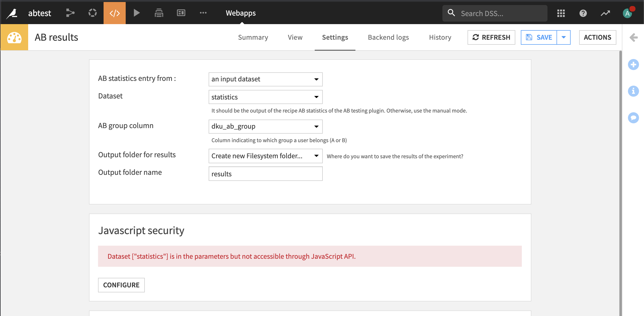Viewport: 644px width, 316px height.
Task: Click the webapp gauge icon
Action: [14, 37]
